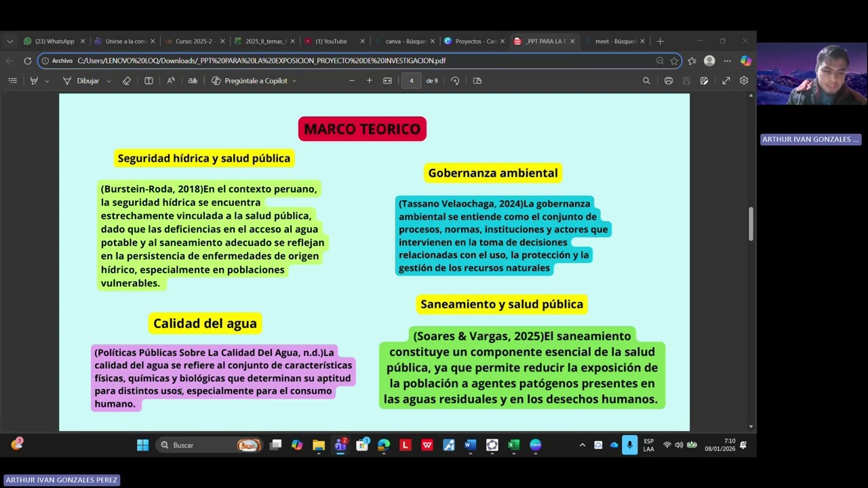Image resolution: width=868 pixels, height=488 pixels.
Task: Refresh the browser page
Action: click(27, 61)
